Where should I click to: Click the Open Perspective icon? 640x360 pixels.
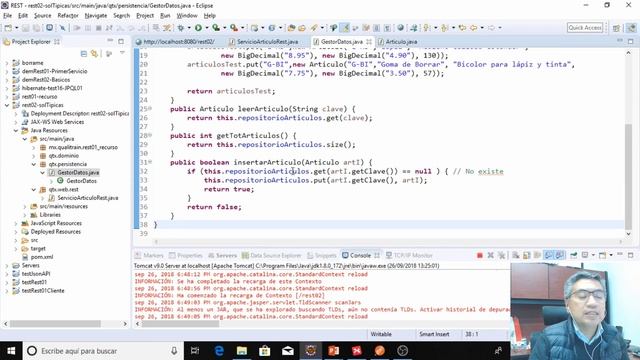point(616,28)
